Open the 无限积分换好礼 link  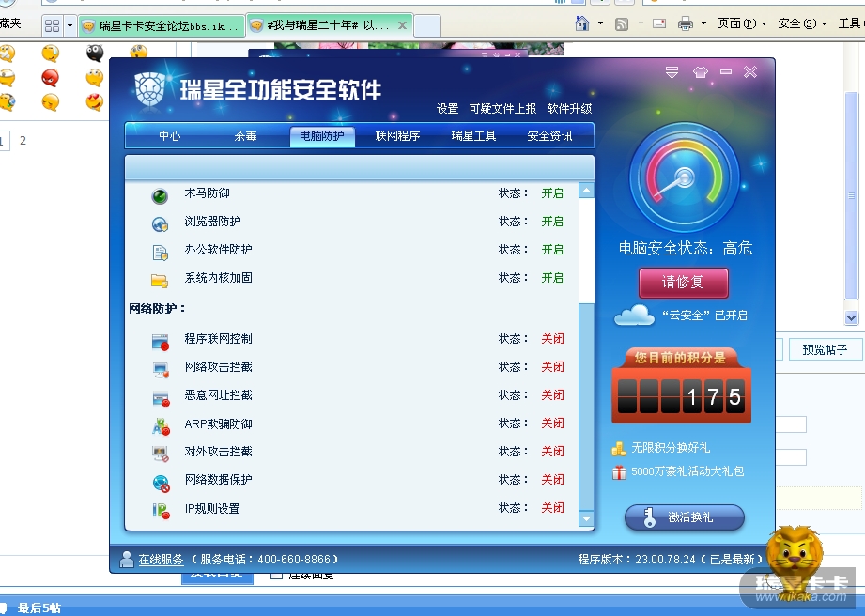671,448
